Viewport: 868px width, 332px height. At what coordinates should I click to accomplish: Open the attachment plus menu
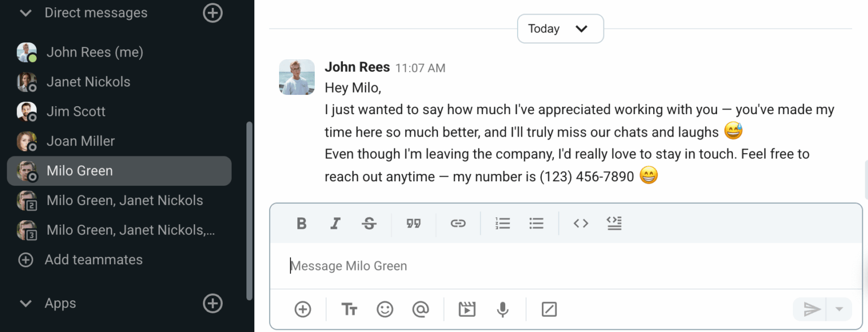[x=302, y=309]
